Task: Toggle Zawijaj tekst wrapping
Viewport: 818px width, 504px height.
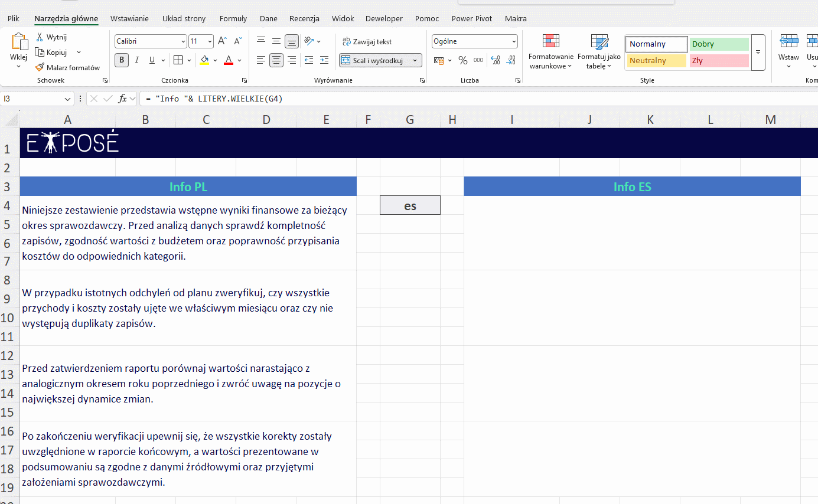Action: point(367,42)
